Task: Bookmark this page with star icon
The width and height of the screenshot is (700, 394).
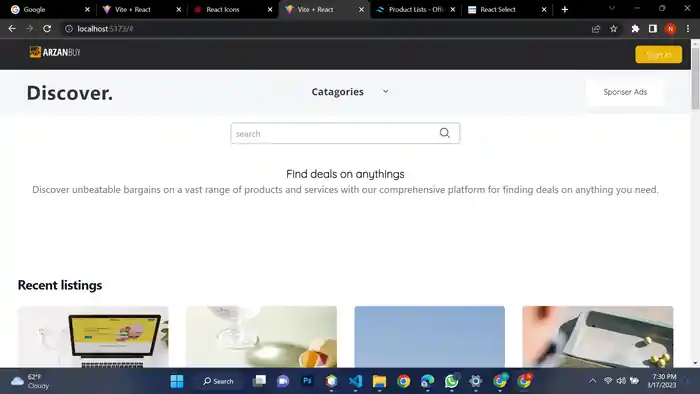Action: pos(614,29)
